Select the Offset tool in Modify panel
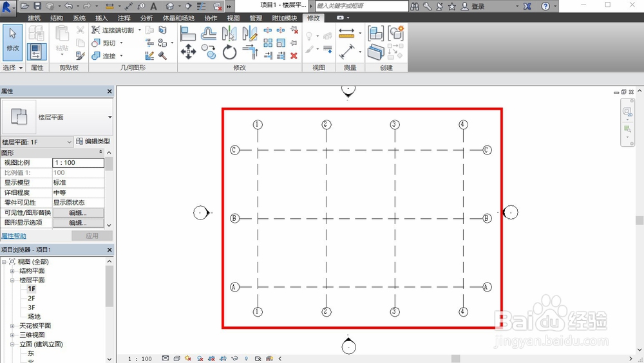This screenshot has height=363, width=644. click(x=209, y=33)
